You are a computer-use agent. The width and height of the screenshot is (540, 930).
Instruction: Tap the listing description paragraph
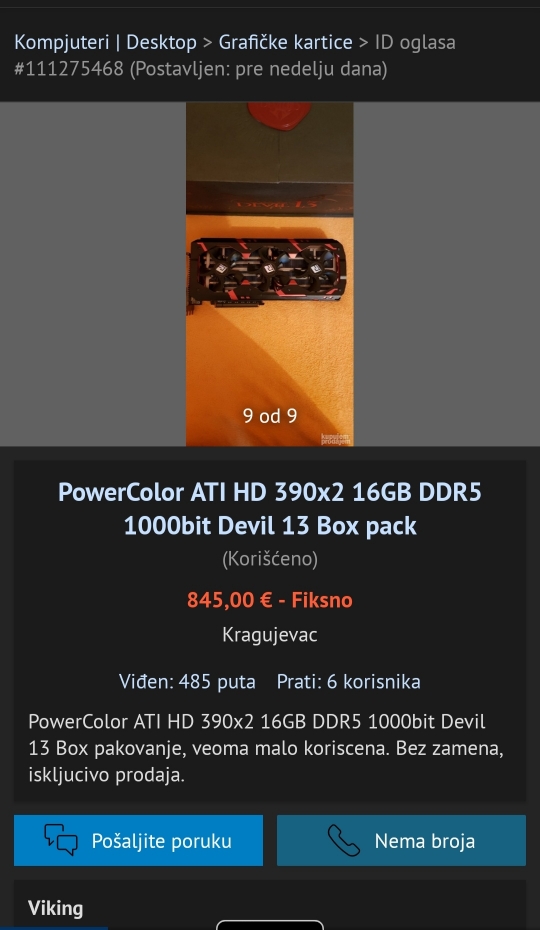pyautogui.click(x=266, y=748)
